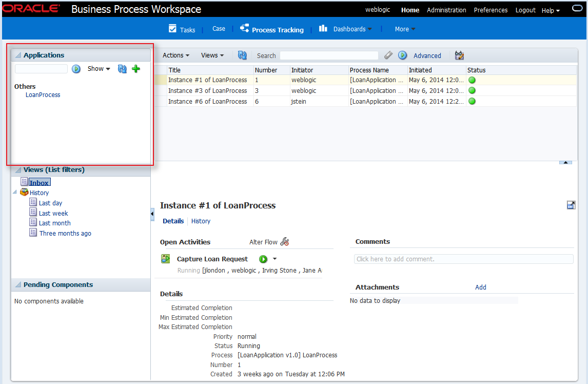Click the Alter Flow wrench icon
The height and width of the screenshot is (384, 588).
(x=285, y=242)
